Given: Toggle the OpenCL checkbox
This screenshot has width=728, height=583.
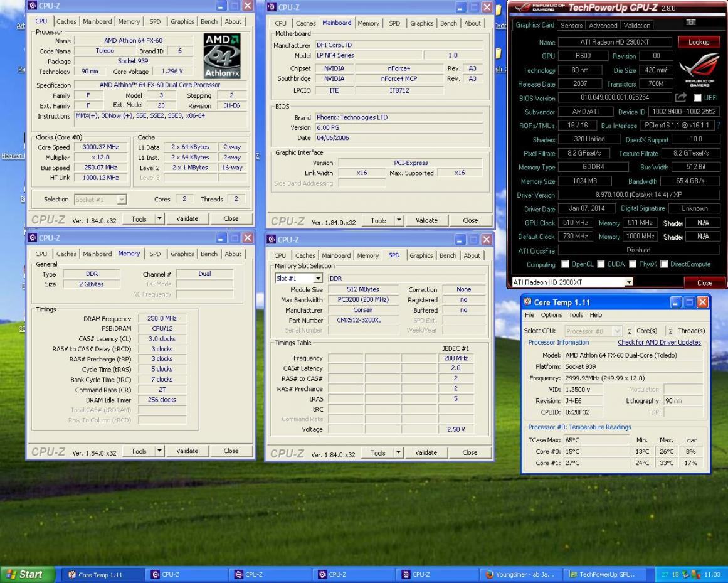Looking at the screenshot, I should [x=565, y=264].
